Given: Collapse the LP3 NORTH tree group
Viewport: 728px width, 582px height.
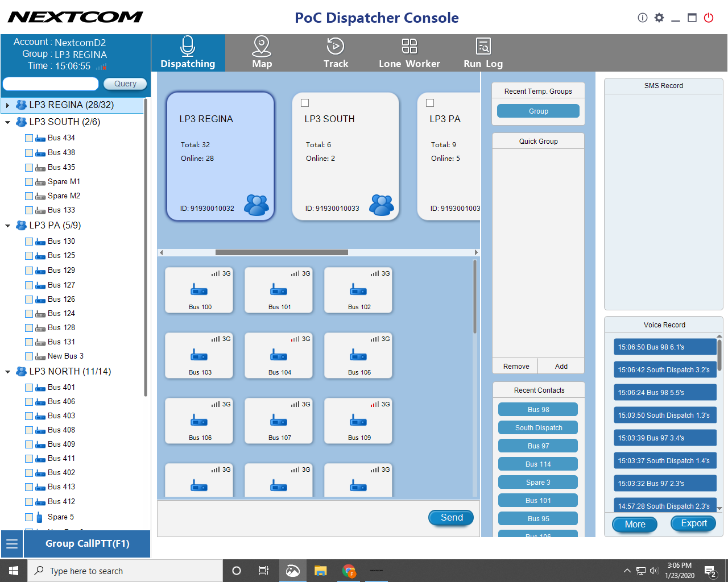Looking at the screenshot, I should (x=7, y=372).
